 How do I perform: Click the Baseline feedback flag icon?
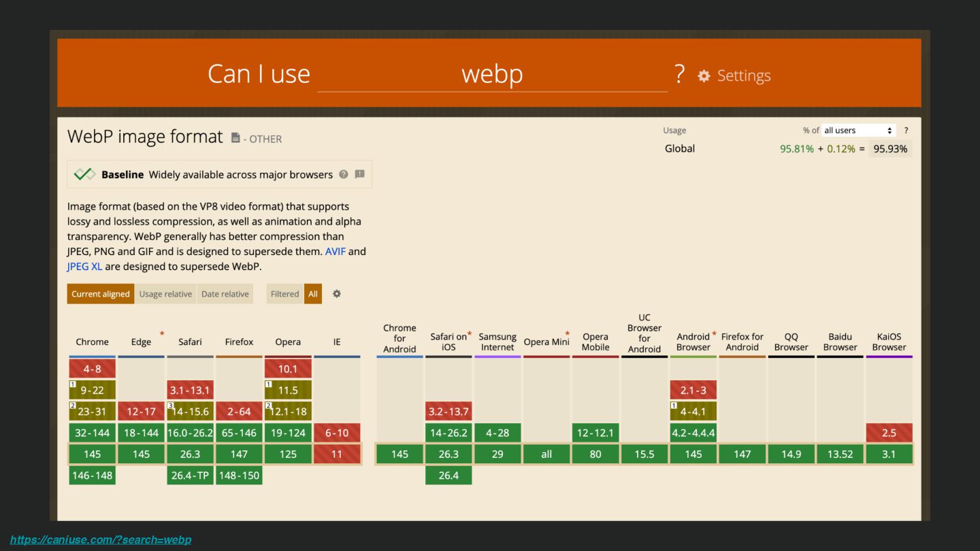click(x=360, y=174)
